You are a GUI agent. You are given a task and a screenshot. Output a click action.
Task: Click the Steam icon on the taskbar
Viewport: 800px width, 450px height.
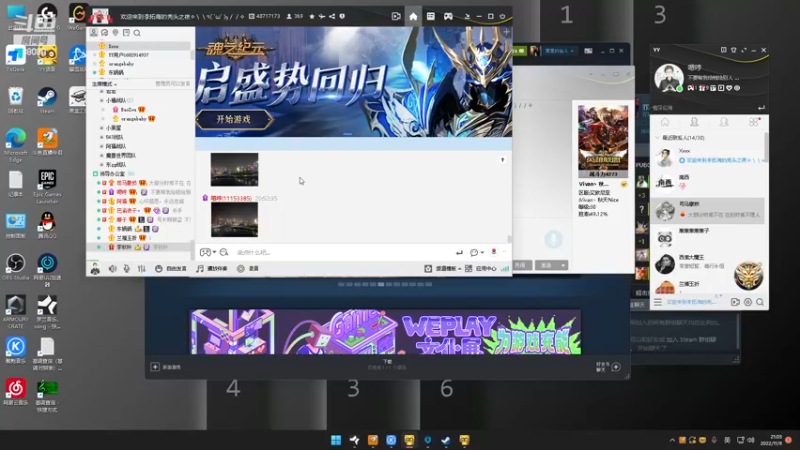tap(445, 440)
